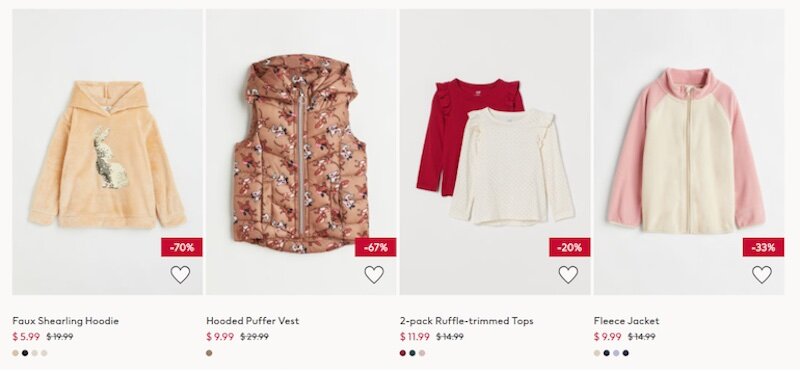
Task: Open the Faux Shearling Hoodie product image
Action: coord(107,152)
